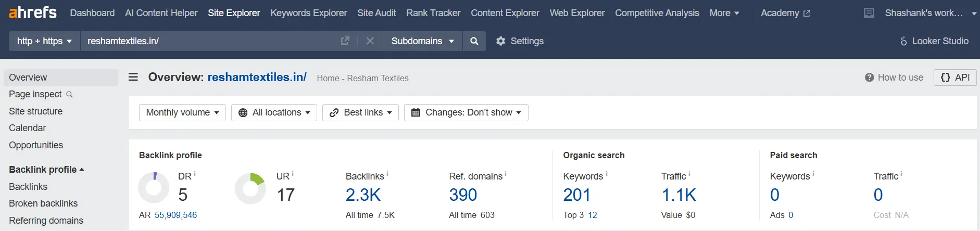This screenshot has height=231, width=980.
Task: Open the reshamtextiles.in/ title link
Action: click(257, 77)
